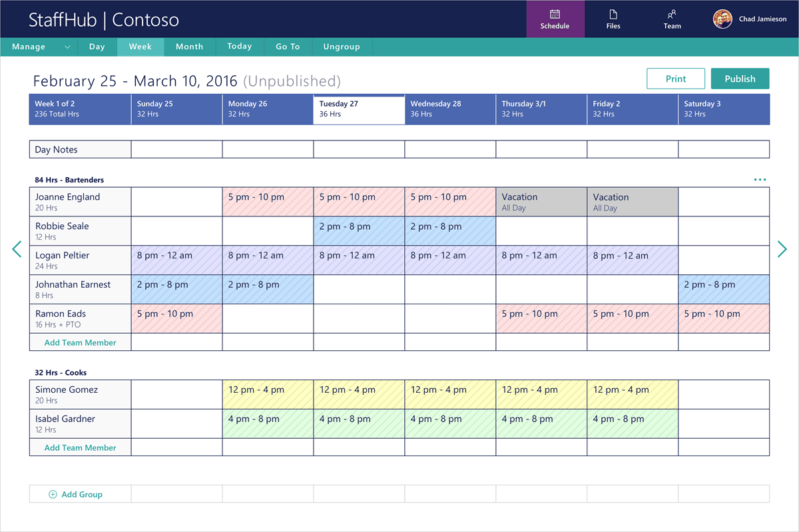Navigate to the previous week arrow
The width and height of the screenshot is (799, 532).
17,249
